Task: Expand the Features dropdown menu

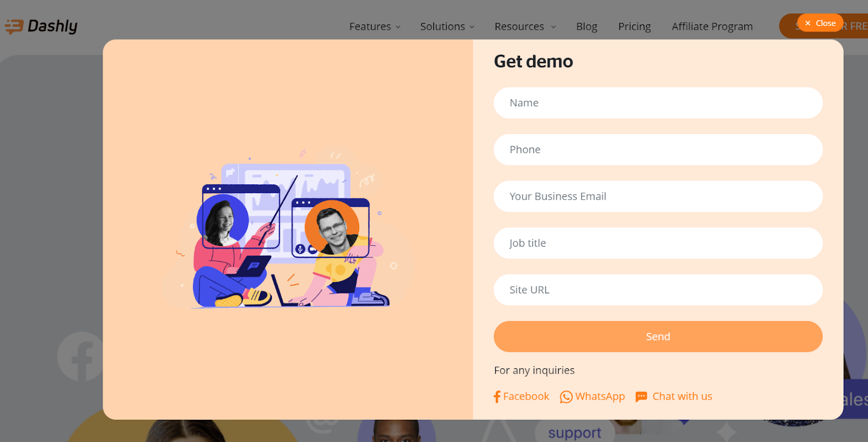Action: tap(375, 27)
